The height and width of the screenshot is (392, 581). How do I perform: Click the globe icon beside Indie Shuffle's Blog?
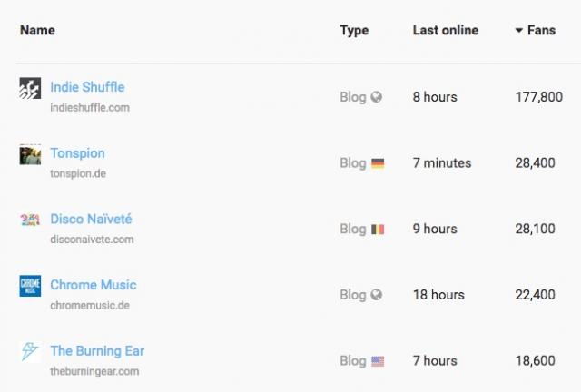pos(377,97)
